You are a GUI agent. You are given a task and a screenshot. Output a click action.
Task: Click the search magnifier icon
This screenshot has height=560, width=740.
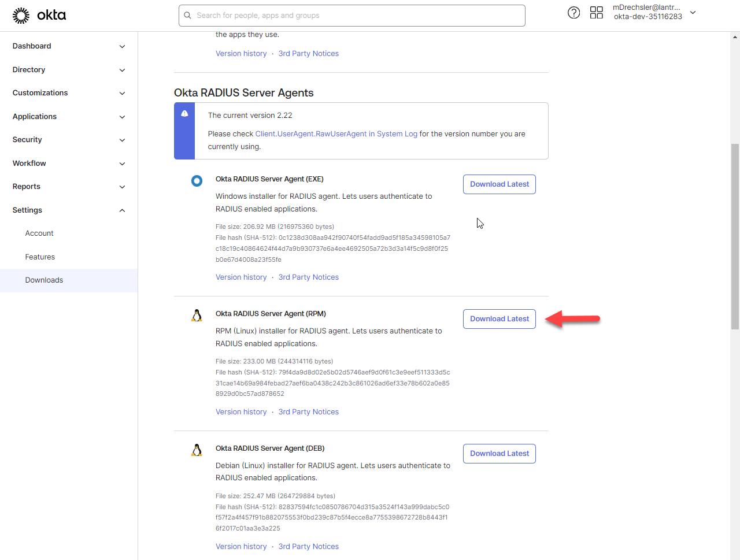click(188, 16)
